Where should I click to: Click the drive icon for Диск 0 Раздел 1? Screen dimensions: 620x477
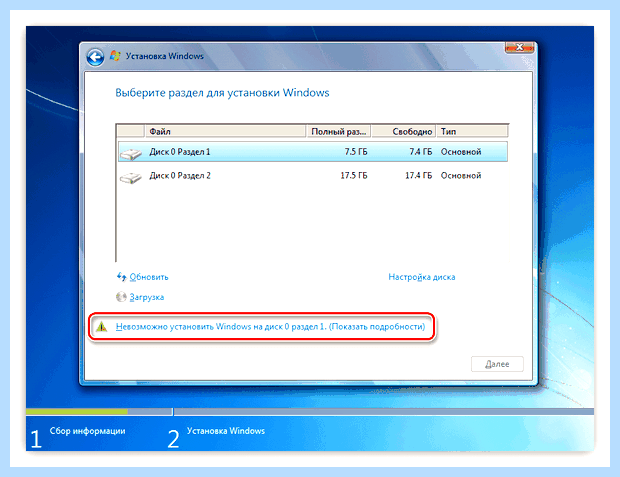(130, 153)
